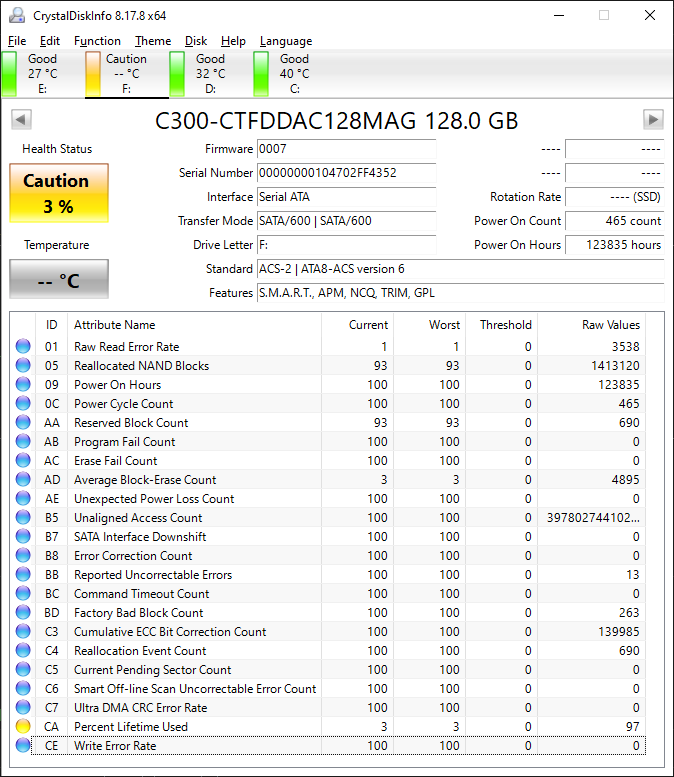The width and height of the screenshot is (674, 777).
Task: Click the Drive Letter F: field
Action: pyautogui.click(x=346, y=245)
